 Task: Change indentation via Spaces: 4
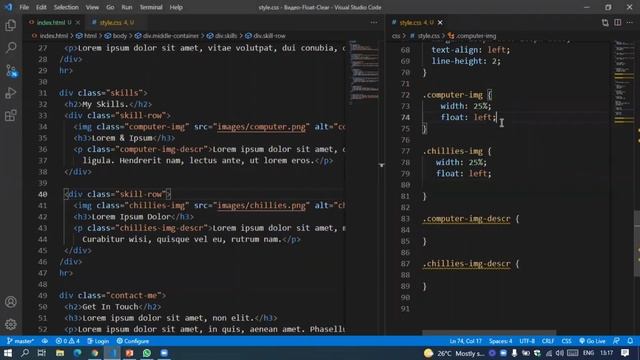coord(500,341)
